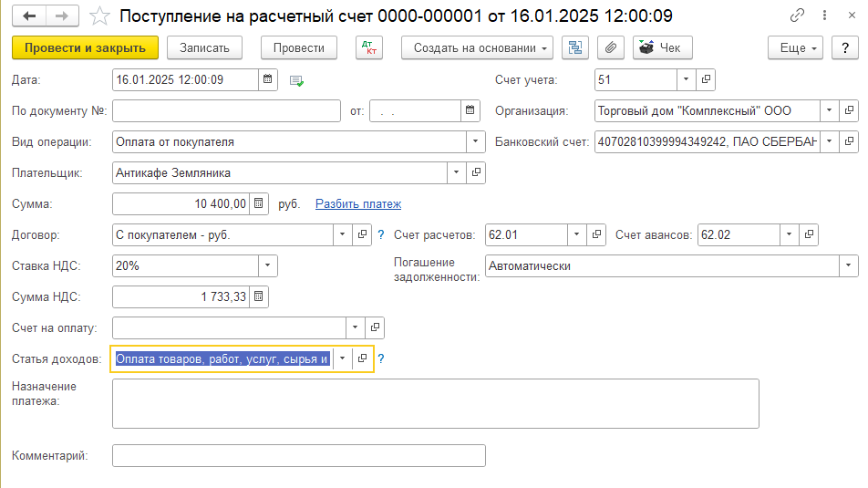Open the Счет расчетов 62.01 item form
The width and height of the screenshot is (868, 488).
(596, 234)
